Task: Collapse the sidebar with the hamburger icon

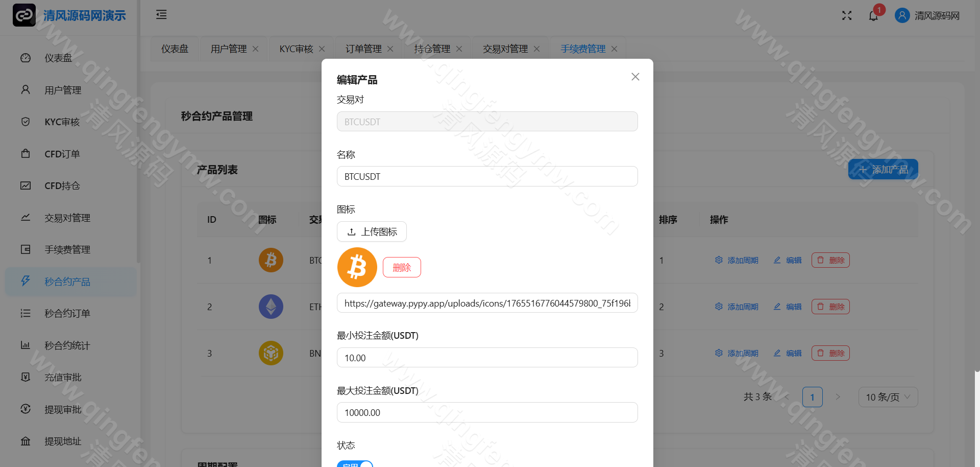Action: pyautogui.click(x=161, y=15)
